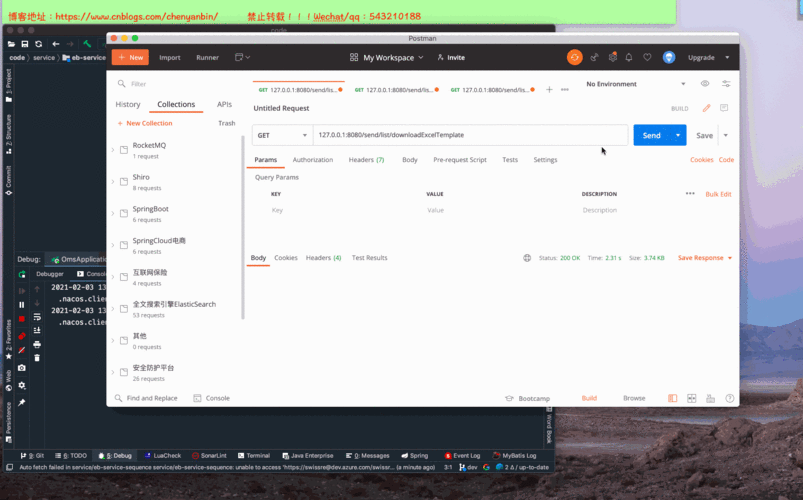Screen dimensions: 803x500
Task: Open Postman settings gear icon
Action: 612,57
